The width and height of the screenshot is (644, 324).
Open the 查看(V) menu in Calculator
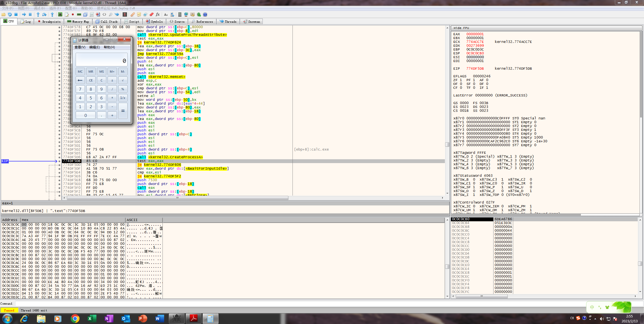(80, 47)
